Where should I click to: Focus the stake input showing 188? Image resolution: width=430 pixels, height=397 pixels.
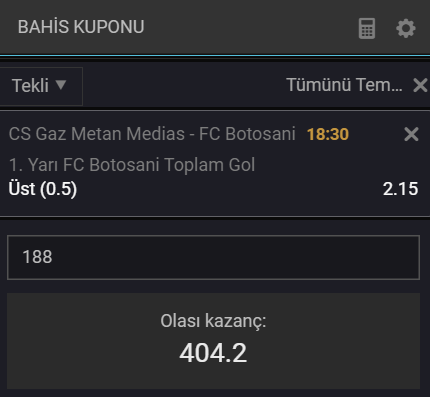click(x=213, y=257)
